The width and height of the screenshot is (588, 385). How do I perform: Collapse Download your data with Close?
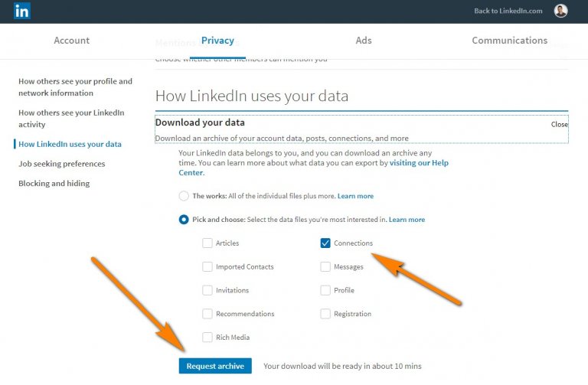point(559,124)
